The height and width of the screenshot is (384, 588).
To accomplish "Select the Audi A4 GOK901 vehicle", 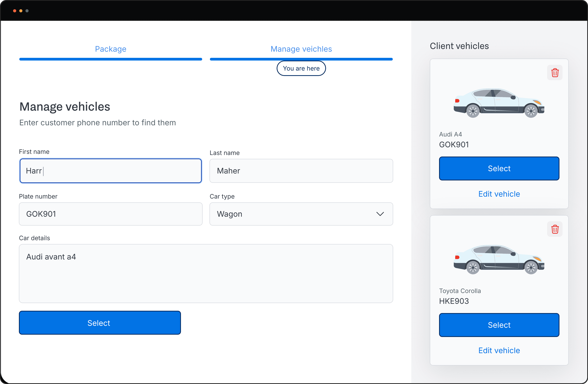I will [499, 168].
